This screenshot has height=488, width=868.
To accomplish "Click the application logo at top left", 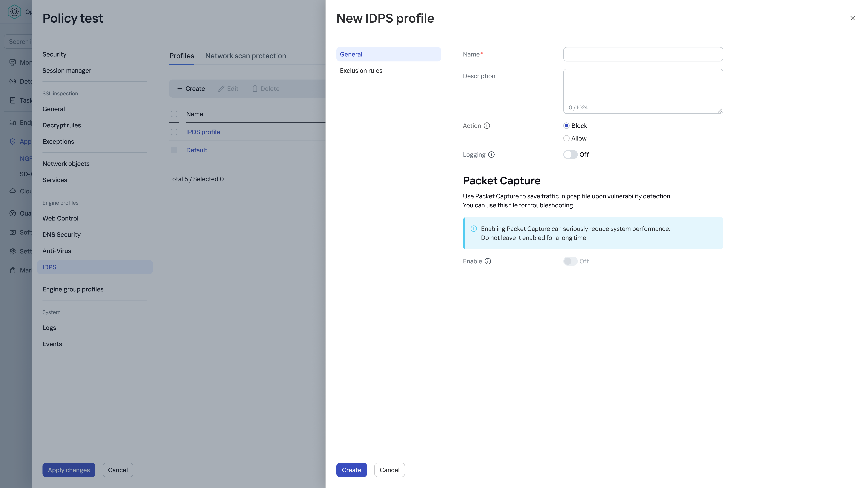I will coord(14,12).
